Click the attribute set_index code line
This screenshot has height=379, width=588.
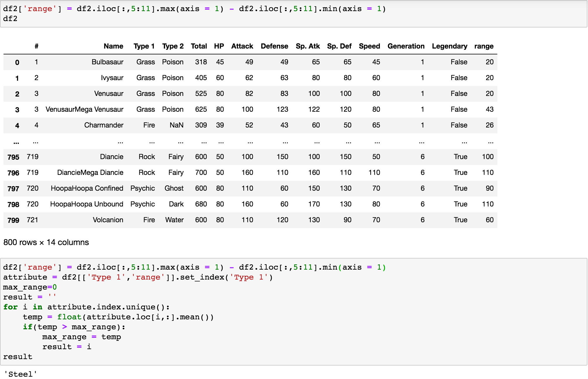137,277
